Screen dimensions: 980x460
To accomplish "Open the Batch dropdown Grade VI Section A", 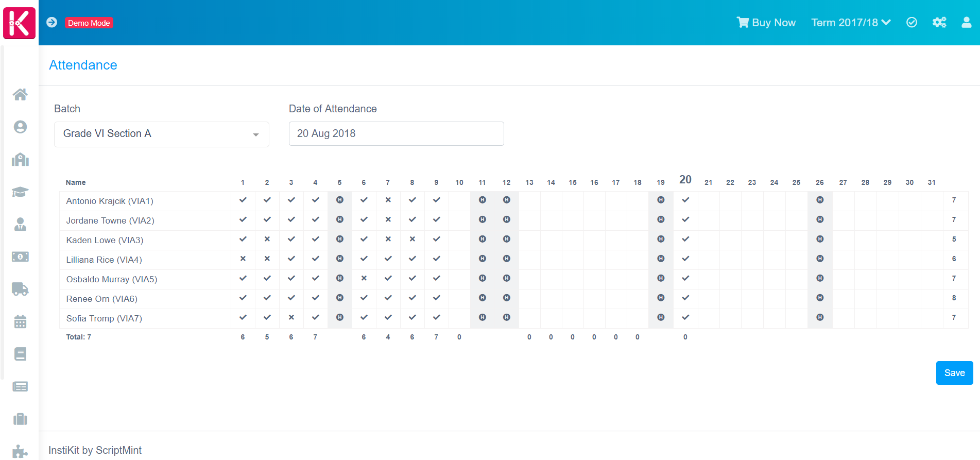I will (x=161, y=134).
